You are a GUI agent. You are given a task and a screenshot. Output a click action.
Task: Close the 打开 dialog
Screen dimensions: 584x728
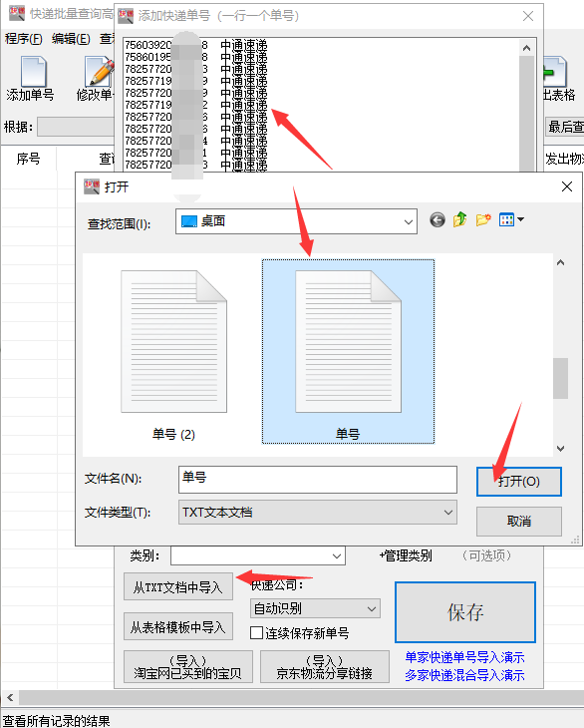pyautogui.click(x=566, y=186)
